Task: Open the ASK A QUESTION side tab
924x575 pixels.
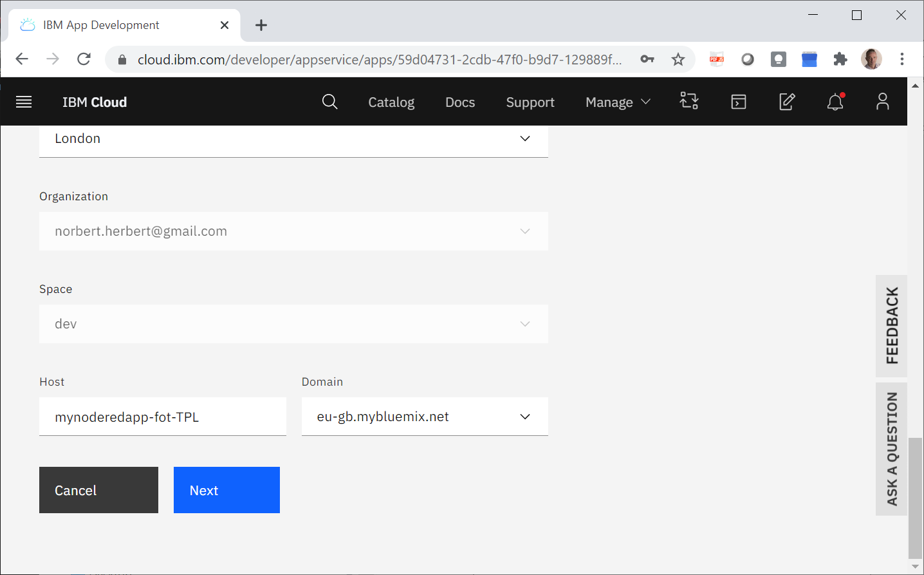Action: coord(892,449)
